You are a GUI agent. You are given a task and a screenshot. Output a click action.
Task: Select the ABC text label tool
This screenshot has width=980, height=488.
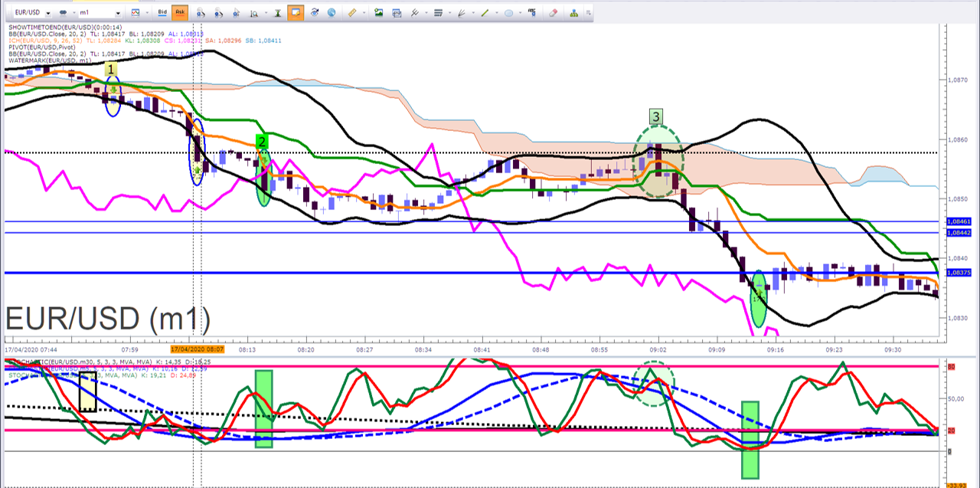(x=532, y=13)
